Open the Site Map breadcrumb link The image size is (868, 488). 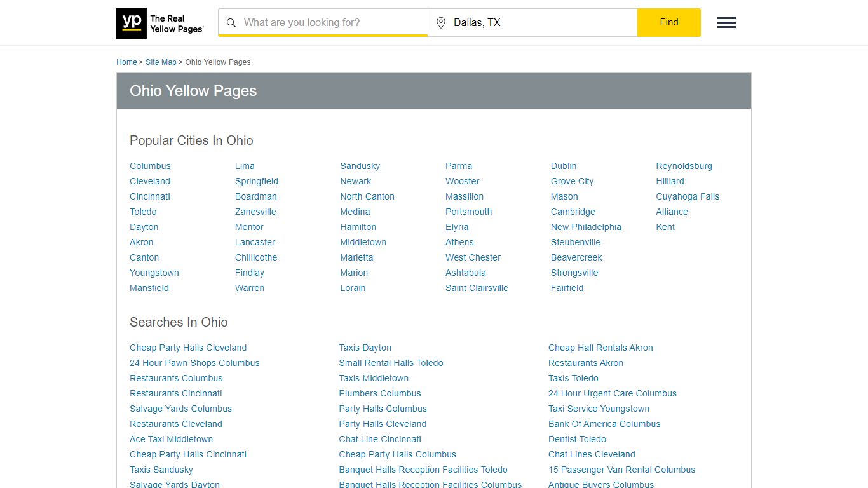(161, 62)
